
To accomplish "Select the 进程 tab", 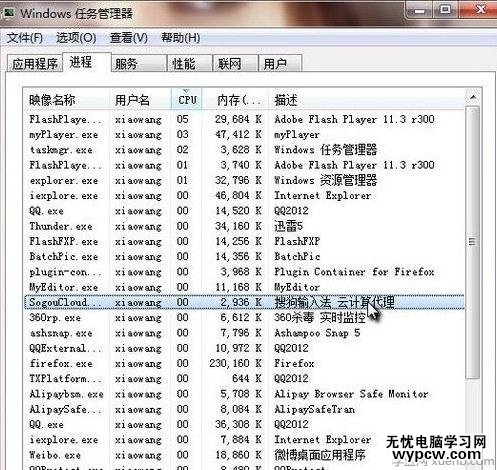I will 87,62.
